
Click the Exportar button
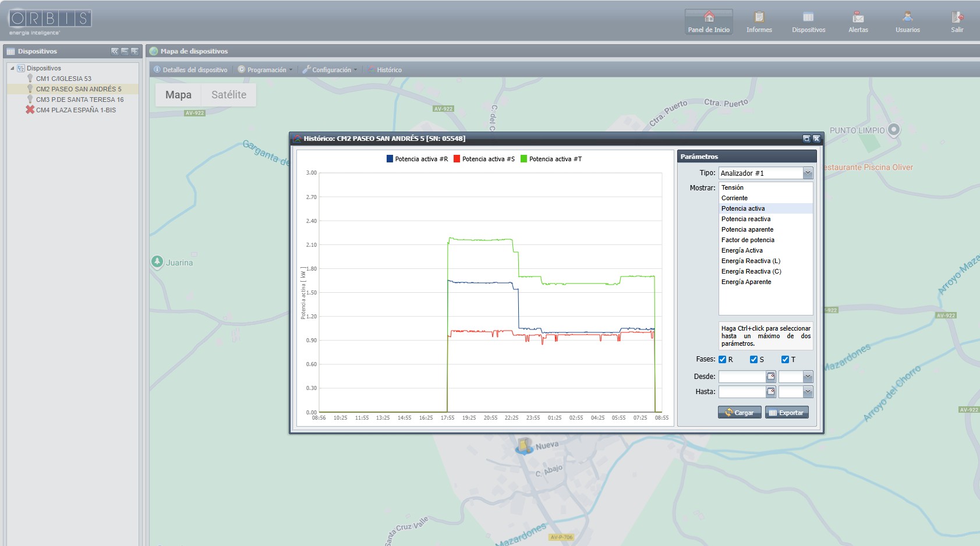coord(787,413)
